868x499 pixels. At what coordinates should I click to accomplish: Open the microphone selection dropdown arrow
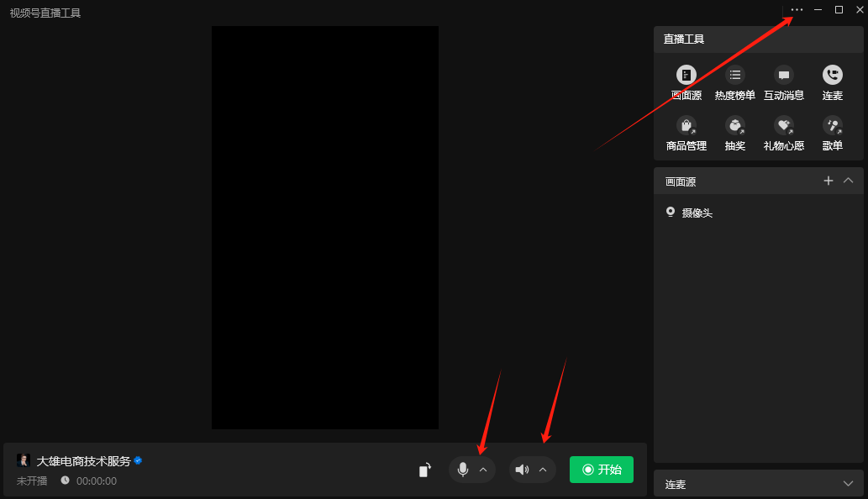click(x=483, y=470)
